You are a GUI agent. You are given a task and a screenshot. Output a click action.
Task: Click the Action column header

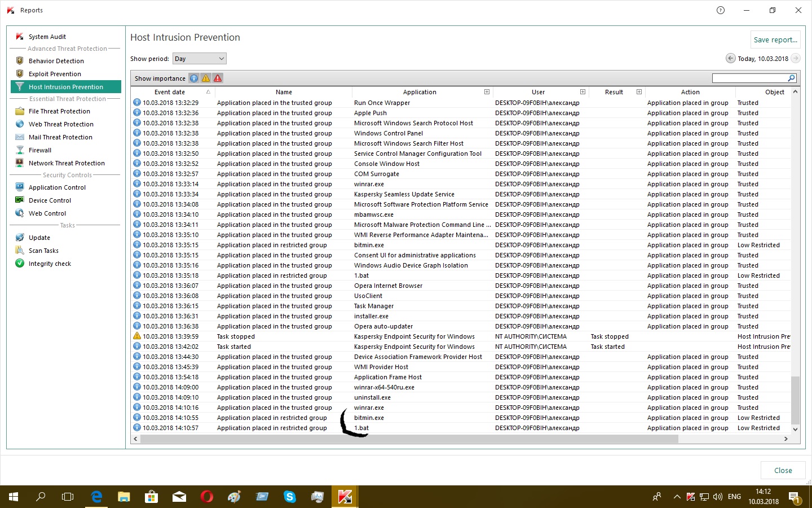[x=690, y=92]
